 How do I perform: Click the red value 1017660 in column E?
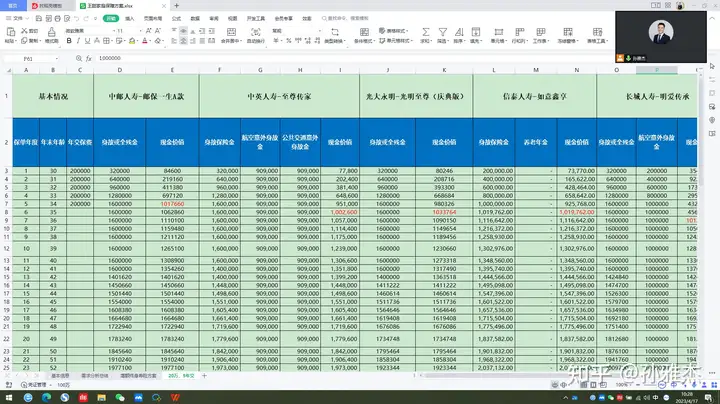click(172, 204)
